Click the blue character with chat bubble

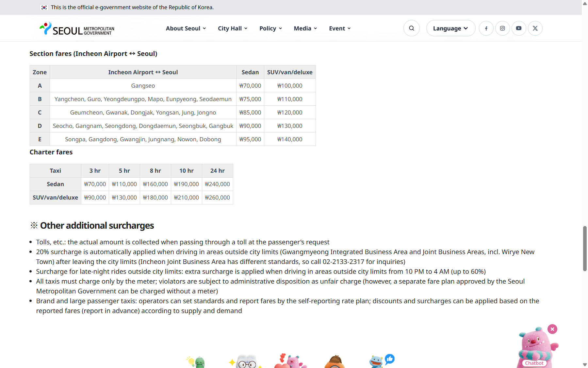pyautogui.click(x=382, y=360)
